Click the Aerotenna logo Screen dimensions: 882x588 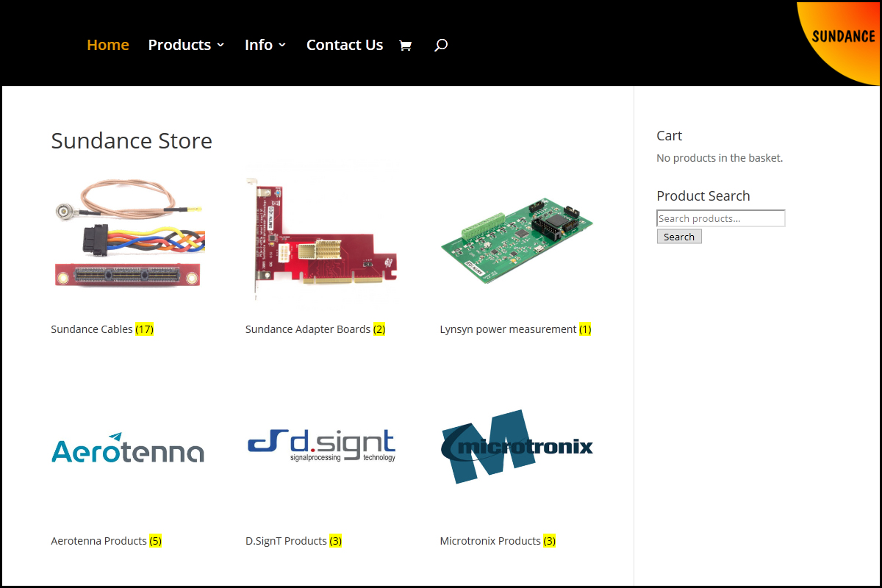tap(128, 448)
